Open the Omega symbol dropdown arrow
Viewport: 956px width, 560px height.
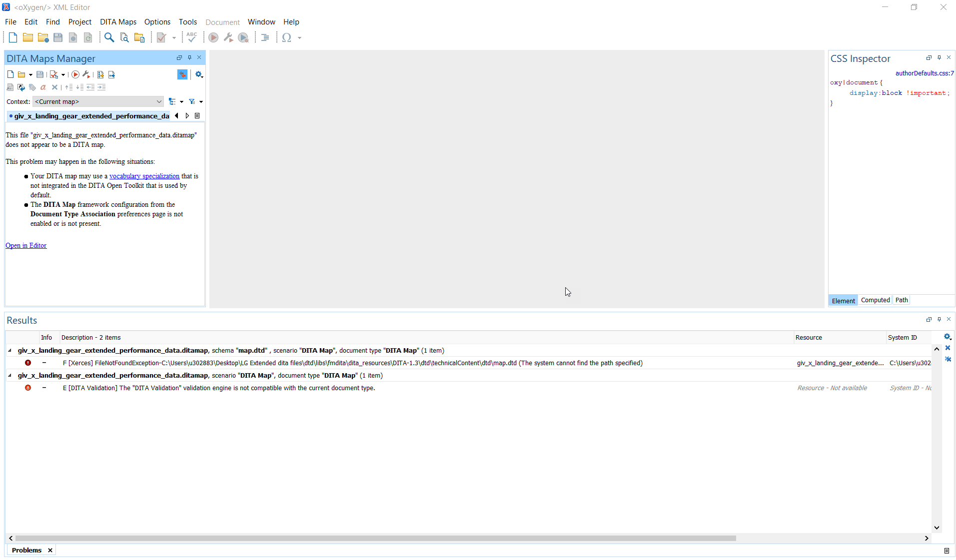[x=299, y=38]
